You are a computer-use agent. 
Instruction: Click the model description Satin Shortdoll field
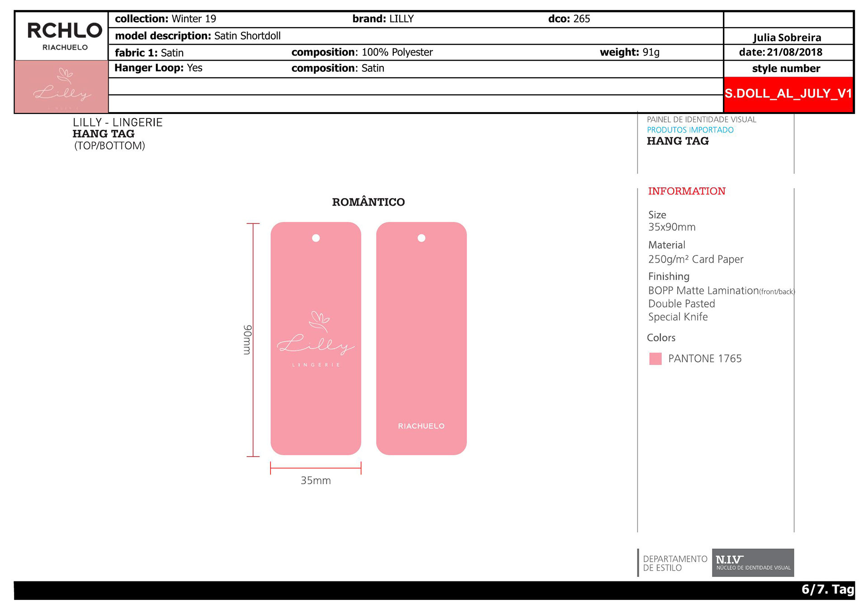198,36
